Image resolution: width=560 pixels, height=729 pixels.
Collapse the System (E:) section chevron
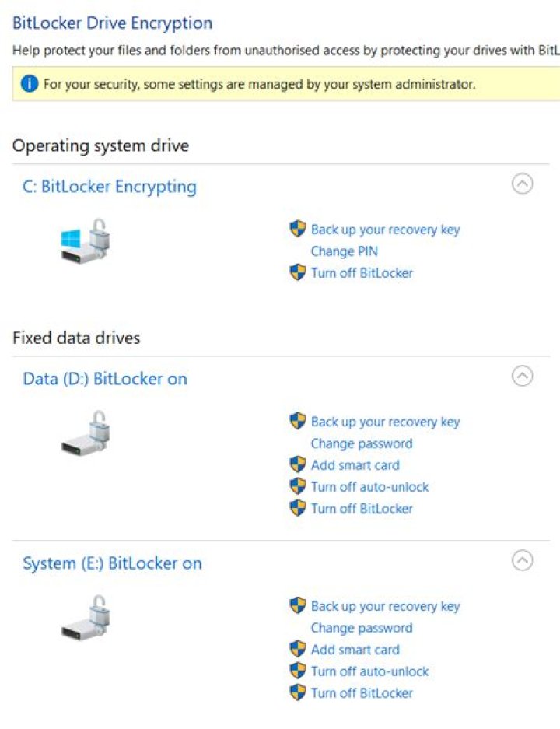[523, 560]
